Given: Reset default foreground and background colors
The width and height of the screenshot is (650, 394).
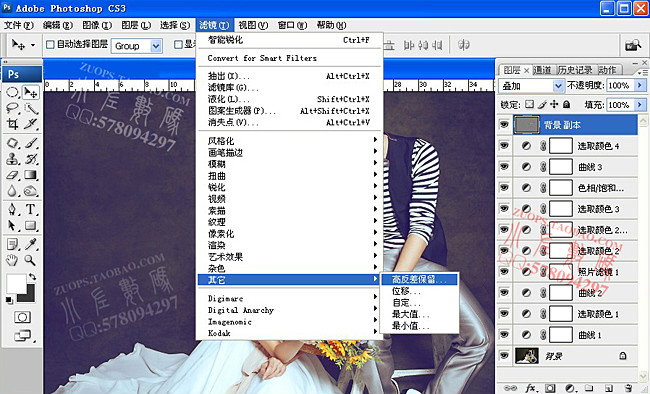Looking at the screenshot, I should pyautogui.click(x=9, y=300).
